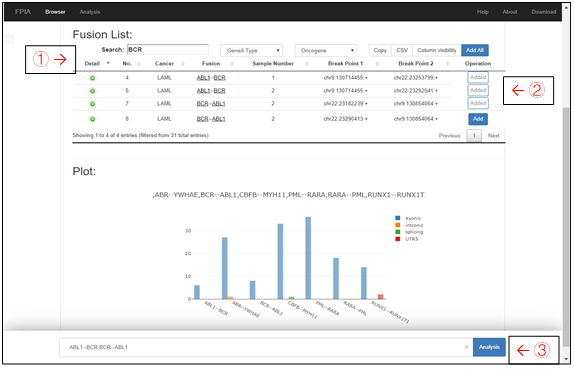Image resolution: width=574 pixels, height=372 pixels.
Task: Go to Previous table page
Action: click(x=449, y=135)
